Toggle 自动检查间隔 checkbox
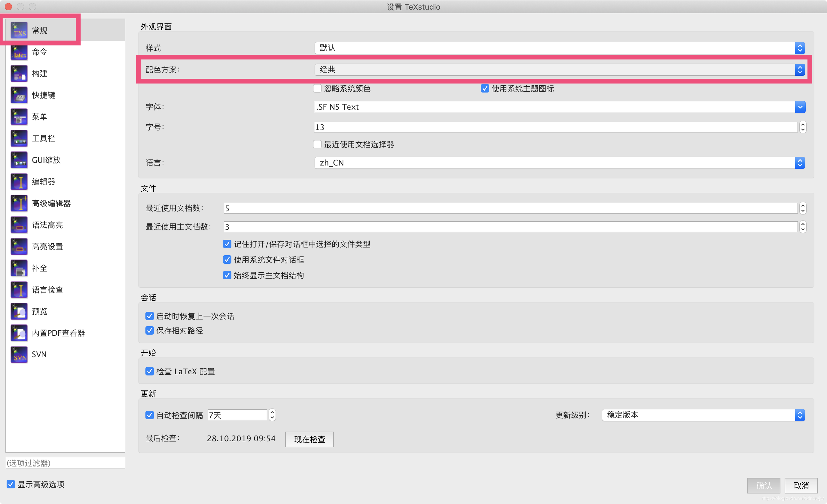The image size is (827, 504). tap(150, 415)
